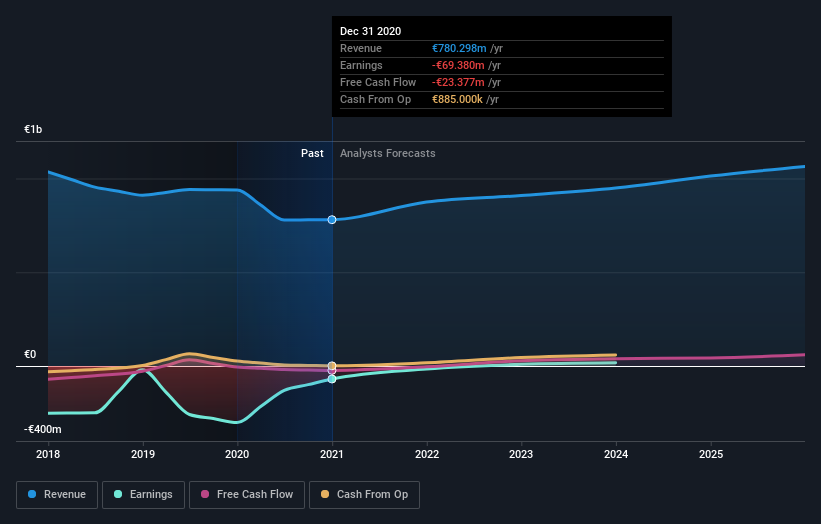Click the Earnings row label in tooltip

361,65
